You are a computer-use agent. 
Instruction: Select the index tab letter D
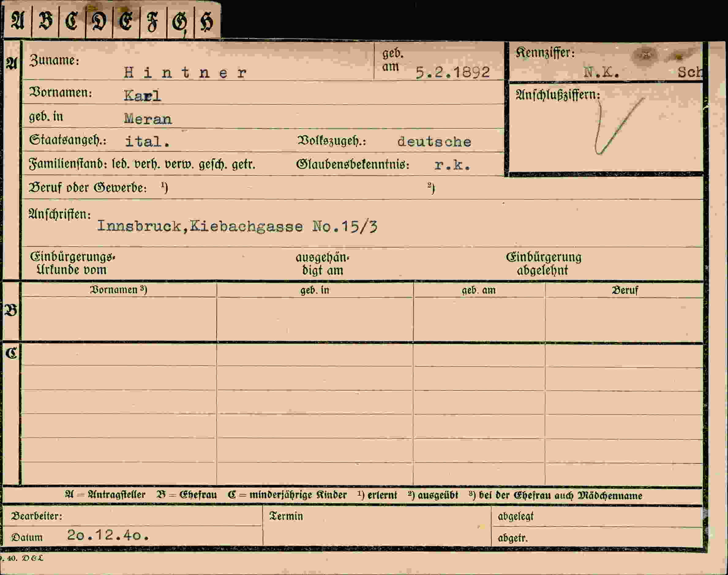[99, 21]
